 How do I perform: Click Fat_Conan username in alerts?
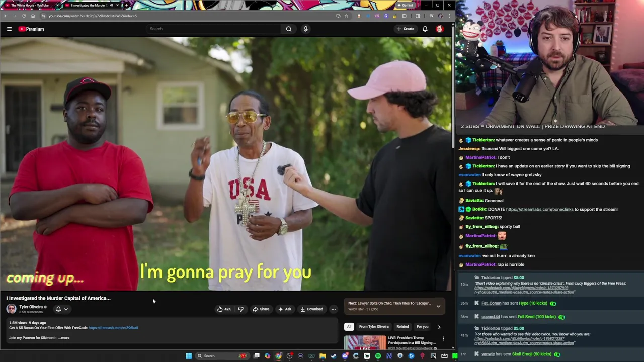pyautogui.click(x=491, y=303)
